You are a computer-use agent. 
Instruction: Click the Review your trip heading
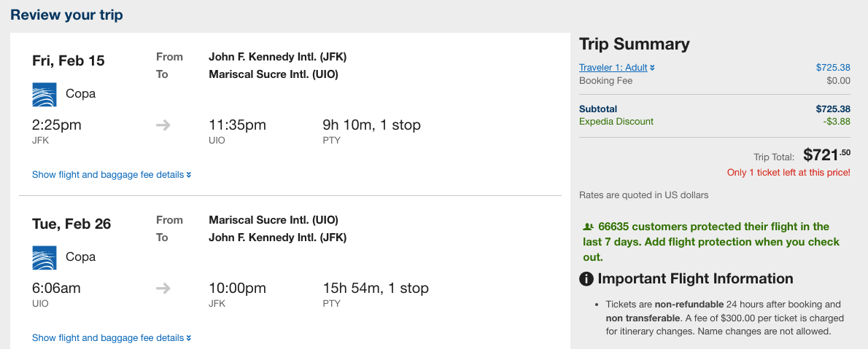point(66,15)
